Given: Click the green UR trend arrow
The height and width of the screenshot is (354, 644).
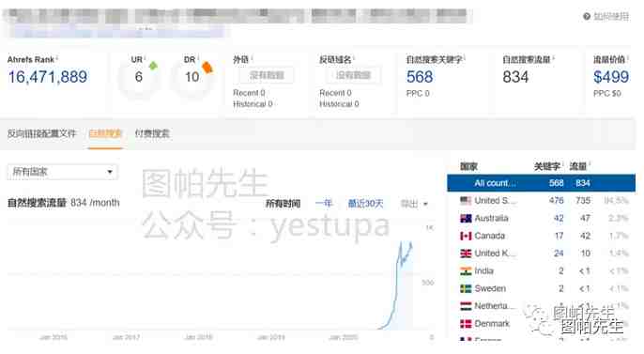Looking at the screenshot, I should [x=153, y=66].
